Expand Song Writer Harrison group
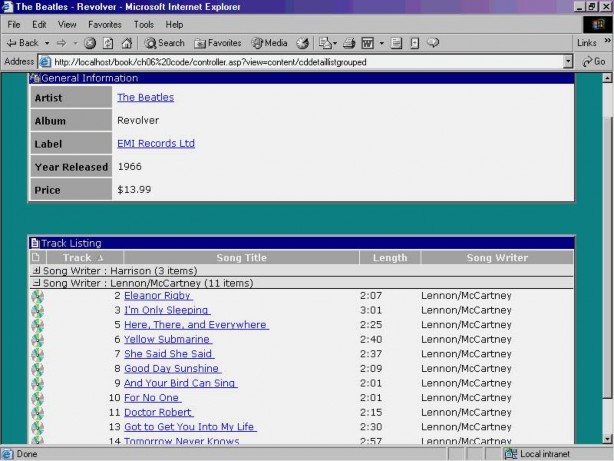The image size is (614, 461). click(37, 270)
